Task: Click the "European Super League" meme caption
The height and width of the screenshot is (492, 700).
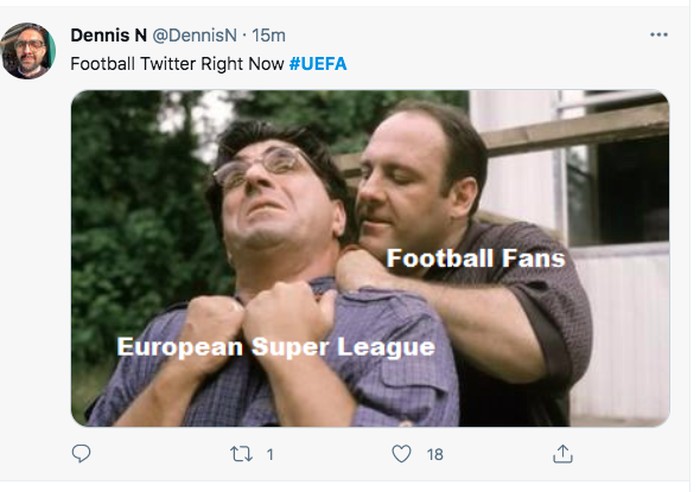Action: [275, 347]
